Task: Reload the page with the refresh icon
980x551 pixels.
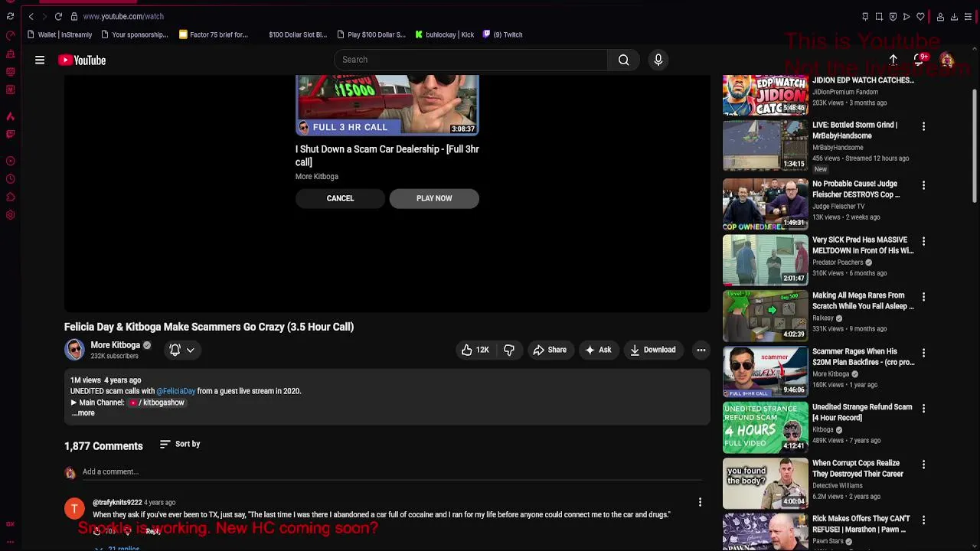Action: (58, 16)
